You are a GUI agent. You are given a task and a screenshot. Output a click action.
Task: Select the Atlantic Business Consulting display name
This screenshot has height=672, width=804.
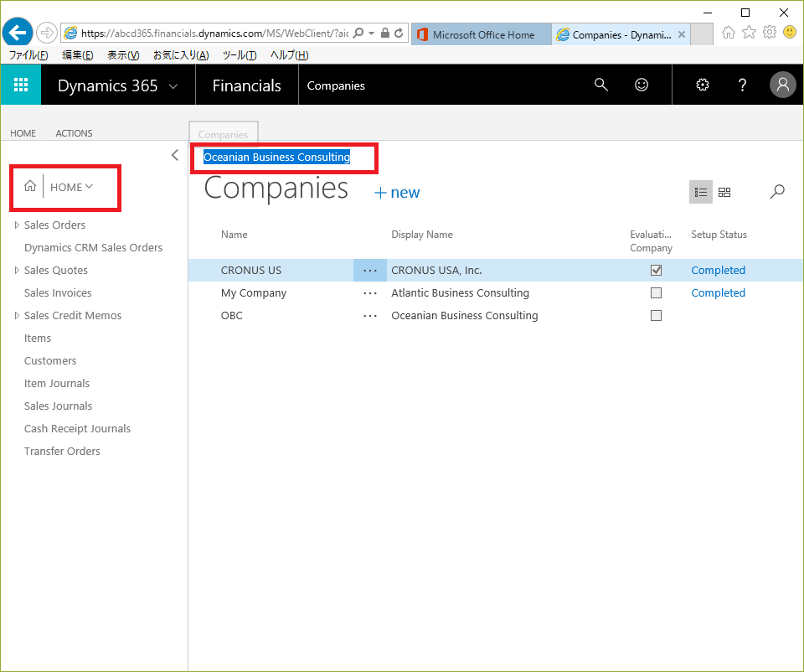(460, 293)
